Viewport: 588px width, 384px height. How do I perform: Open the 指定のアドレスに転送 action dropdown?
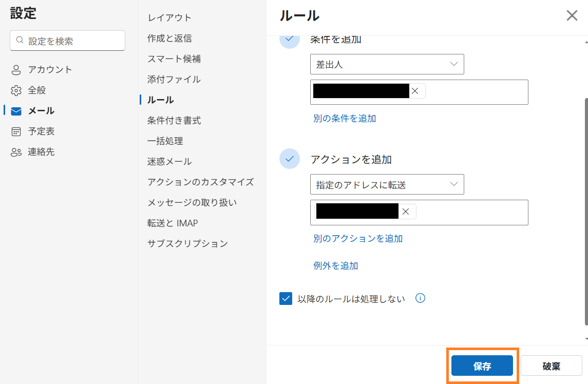point(387,184)
